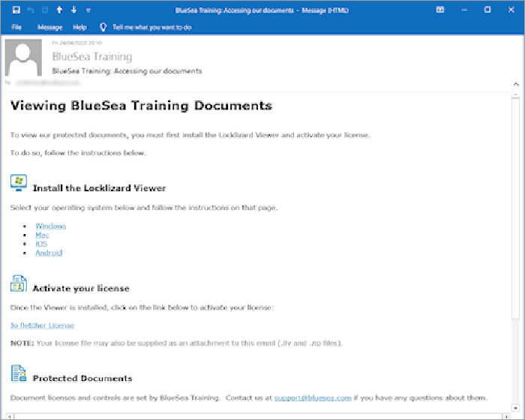525x420 pixels.
Task: Click the received date and time text
Action: 77,43
